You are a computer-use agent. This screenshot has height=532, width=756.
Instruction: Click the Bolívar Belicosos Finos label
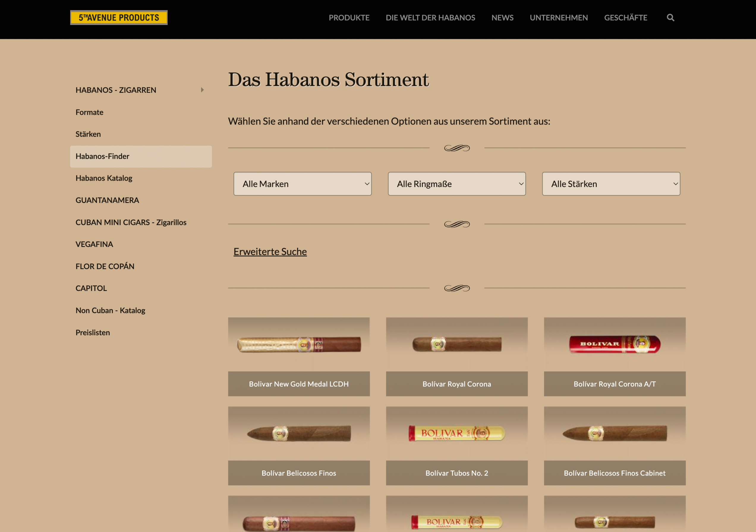coord(299,473)
